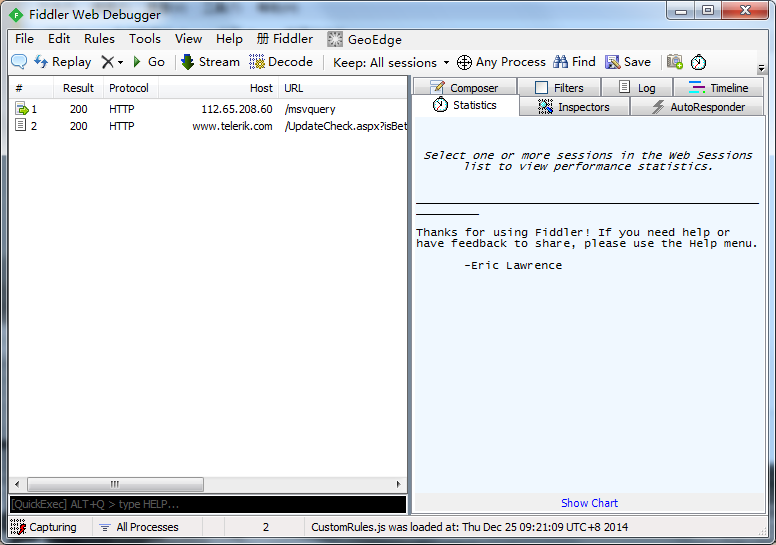Viewport: 776px width, 545px height.
Task: Open Keep: All sessions dropdown
Action: [391, 62]
